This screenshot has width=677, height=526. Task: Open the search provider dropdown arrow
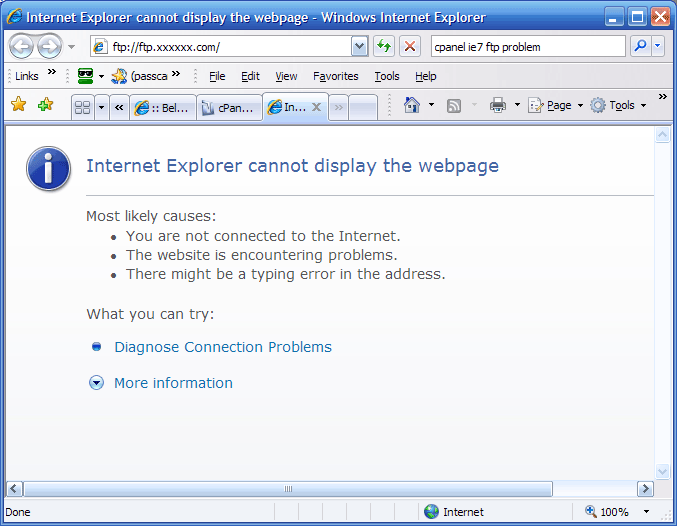pos(658,45)
